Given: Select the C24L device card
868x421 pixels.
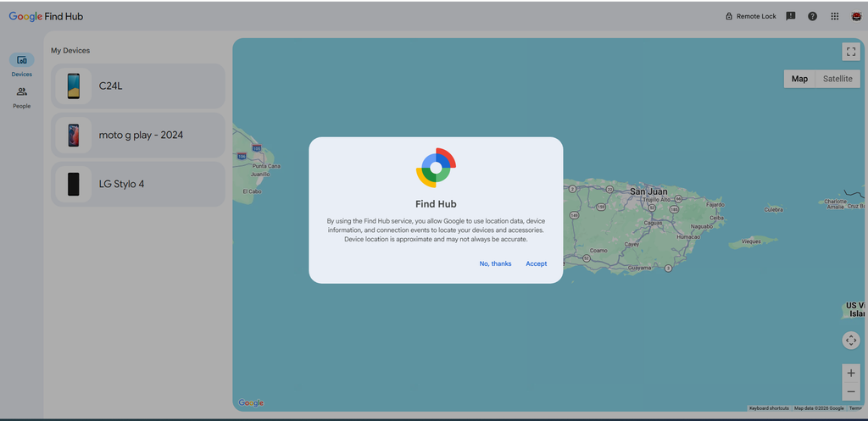Looking at the screenshot, I should click(x=138, y=86).
